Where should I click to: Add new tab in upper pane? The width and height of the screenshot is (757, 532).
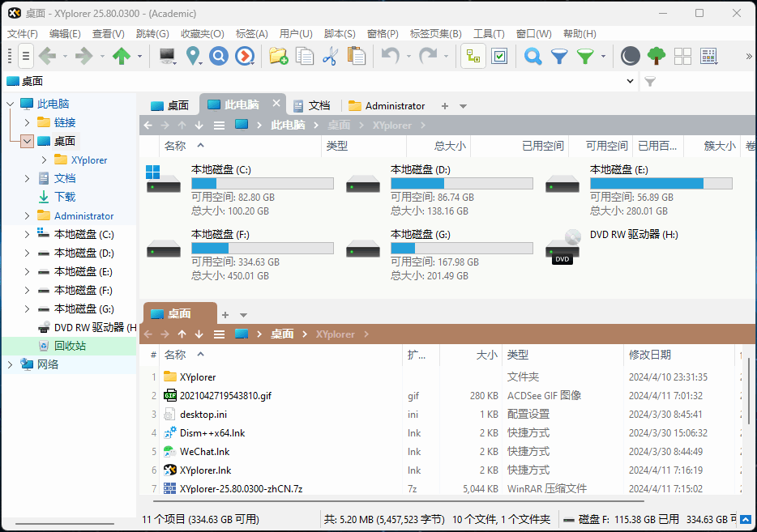[x=445, y=106]
